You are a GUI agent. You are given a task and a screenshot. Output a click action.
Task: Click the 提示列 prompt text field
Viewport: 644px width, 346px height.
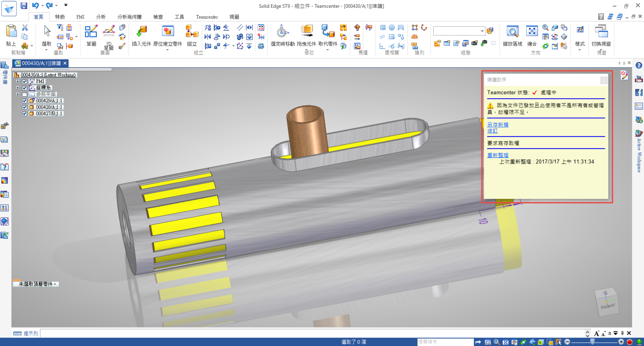tap(312, 333)
